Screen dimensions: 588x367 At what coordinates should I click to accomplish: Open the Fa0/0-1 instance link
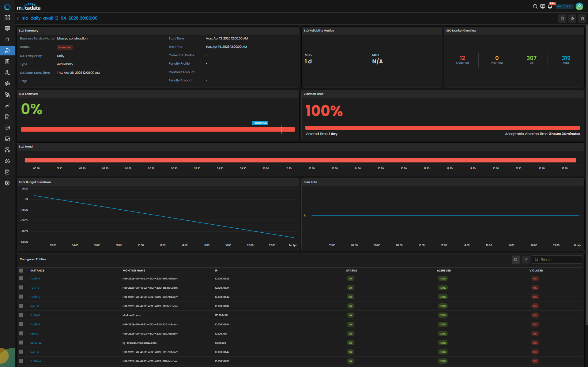coord(35,315)
